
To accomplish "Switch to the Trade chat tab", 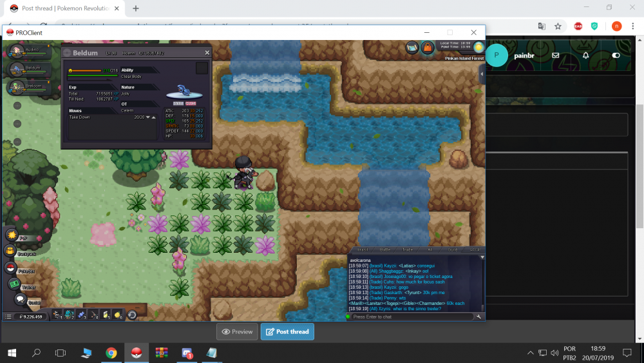I will point(408,250).
